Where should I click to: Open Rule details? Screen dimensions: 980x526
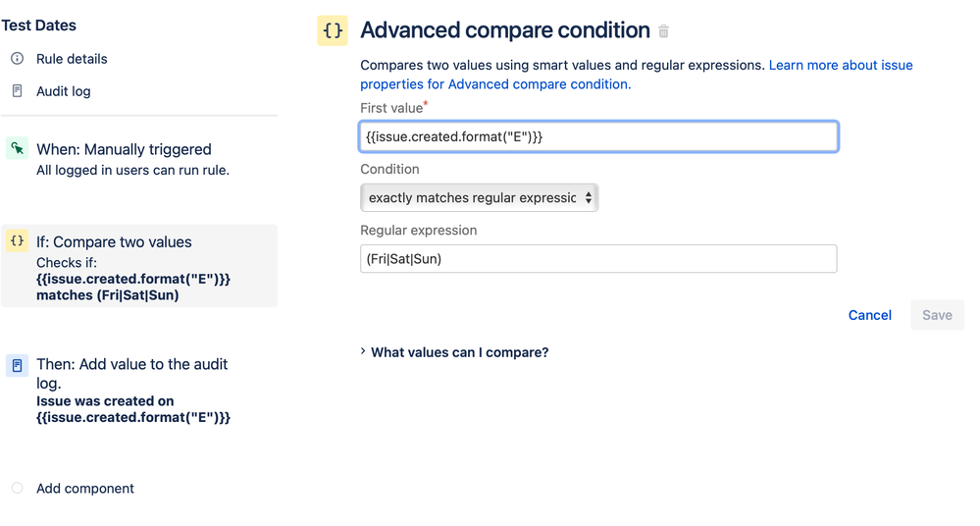(72, 59)
